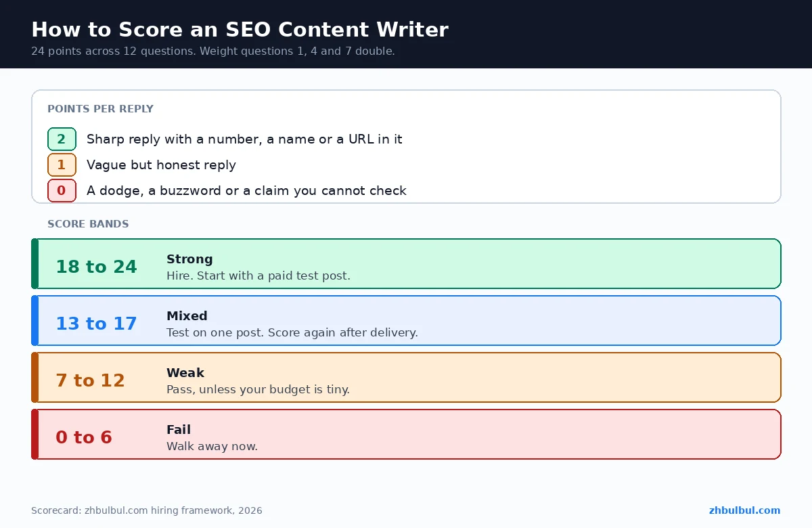812x528 pixels.
Task: Click 'Pass, unless your budget is tiny.'
Action: click(x=258, y=390)
